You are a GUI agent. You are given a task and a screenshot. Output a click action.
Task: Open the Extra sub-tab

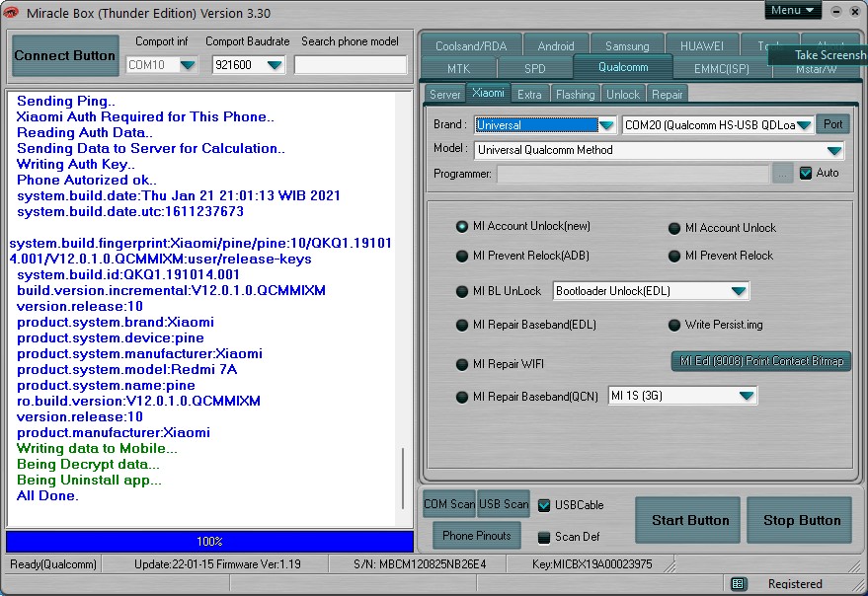point(529,95)
